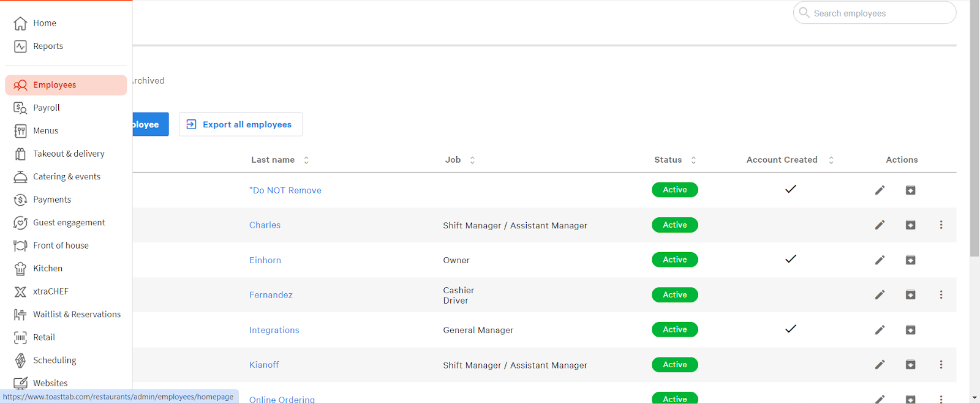The image size is (980, 404).
Task: Click the edit pencil for the Integrations row
Action: tap(880, 330)
